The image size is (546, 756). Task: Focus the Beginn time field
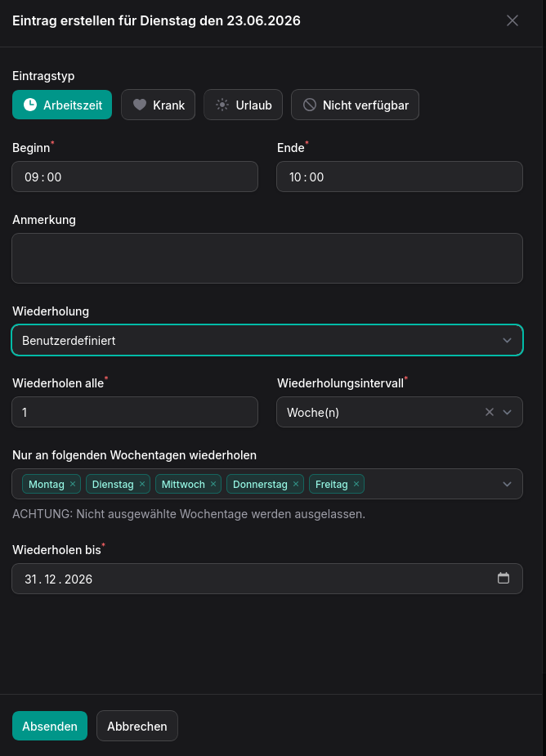click(x=135, y=177)
